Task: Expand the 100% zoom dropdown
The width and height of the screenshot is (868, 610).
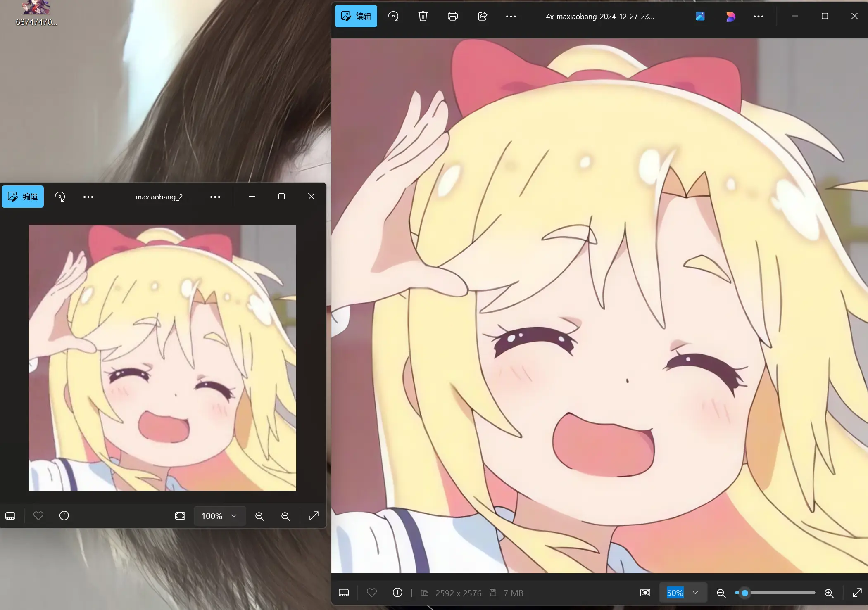Action: 234,516
